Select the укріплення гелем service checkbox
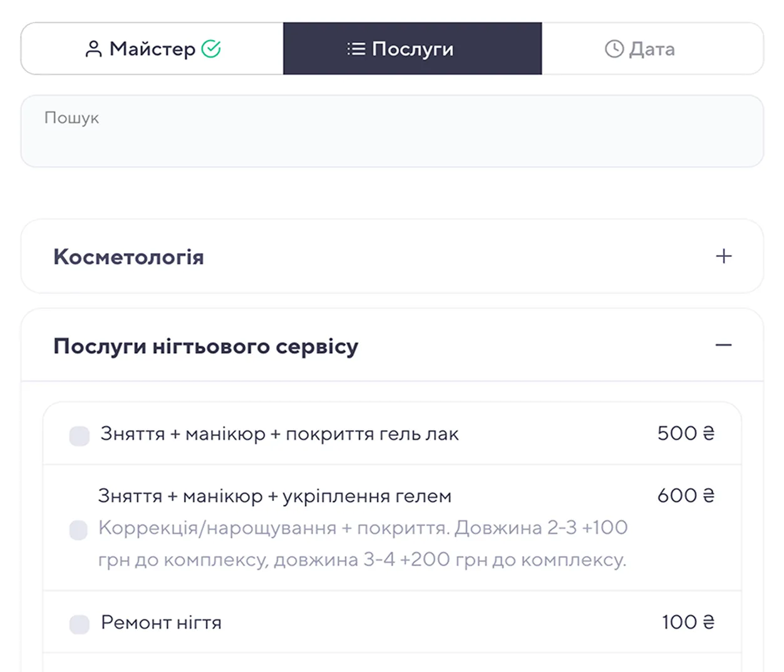 pyautogui.click(x=78, y=530)
